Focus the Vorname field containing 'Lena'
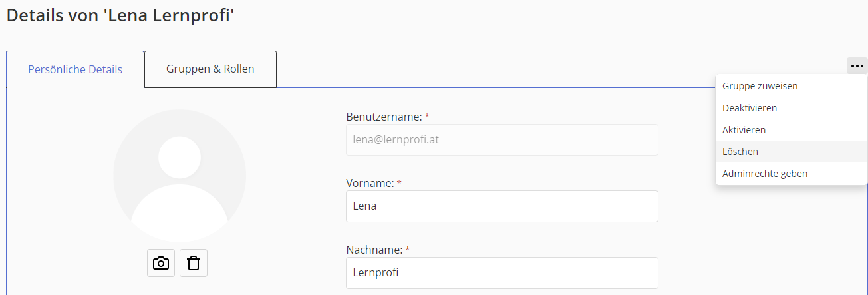The image size is (868, 295). click(502, 206)
